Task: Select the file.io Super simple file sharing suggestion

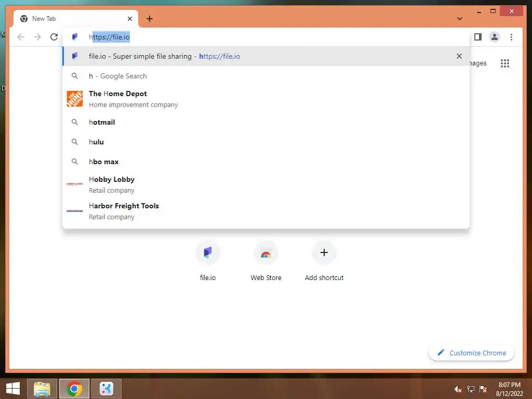Action: coord(266,56)
